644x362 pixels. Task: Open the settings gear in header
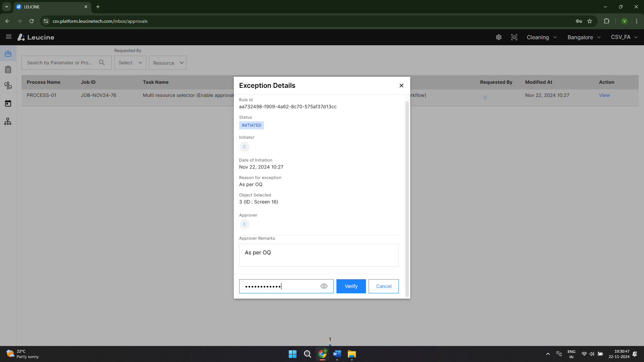tap(499, 37)
